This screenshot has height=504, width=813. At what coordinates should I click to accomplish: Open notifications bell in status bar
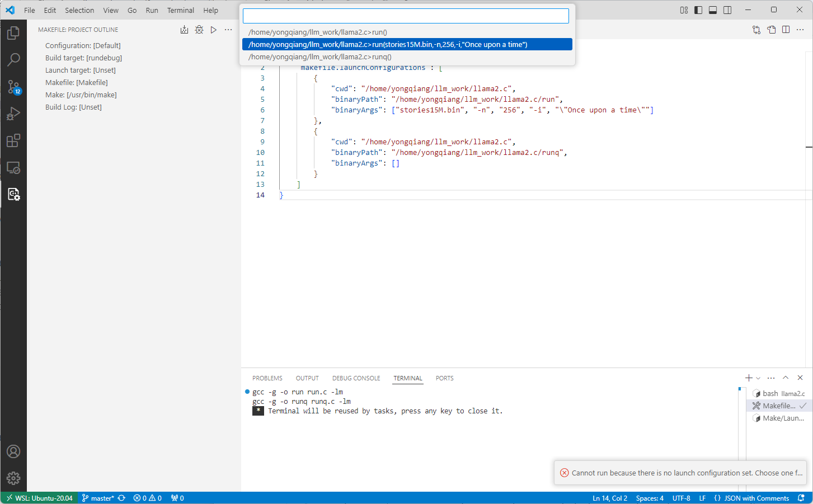click(x=801, y=498)
